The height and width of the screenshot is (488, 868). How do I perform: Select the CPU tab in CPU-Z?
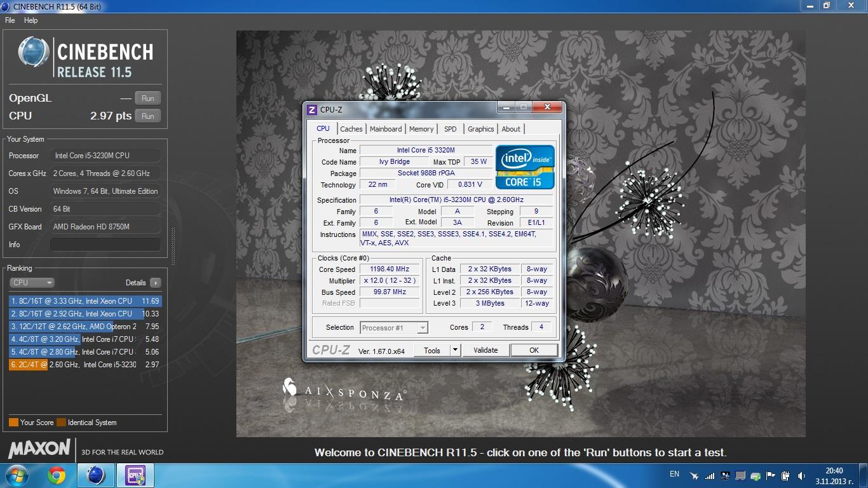[323, 128]
